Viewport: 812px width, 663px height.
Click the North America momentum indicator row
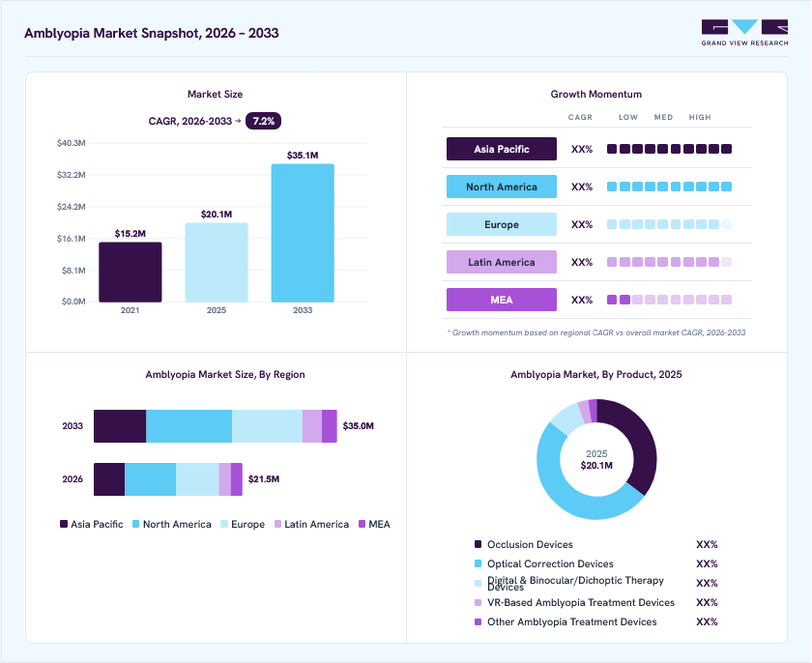tap(669, 187)
